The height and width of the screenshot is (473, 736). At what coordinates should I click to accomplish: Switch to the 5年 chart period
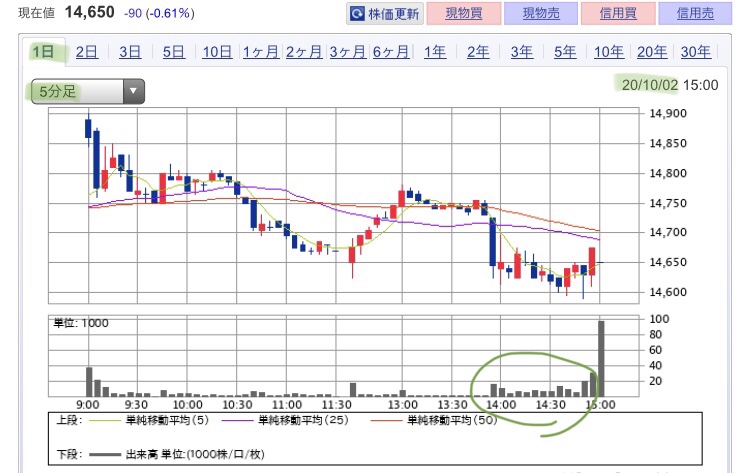coord(565,52)
